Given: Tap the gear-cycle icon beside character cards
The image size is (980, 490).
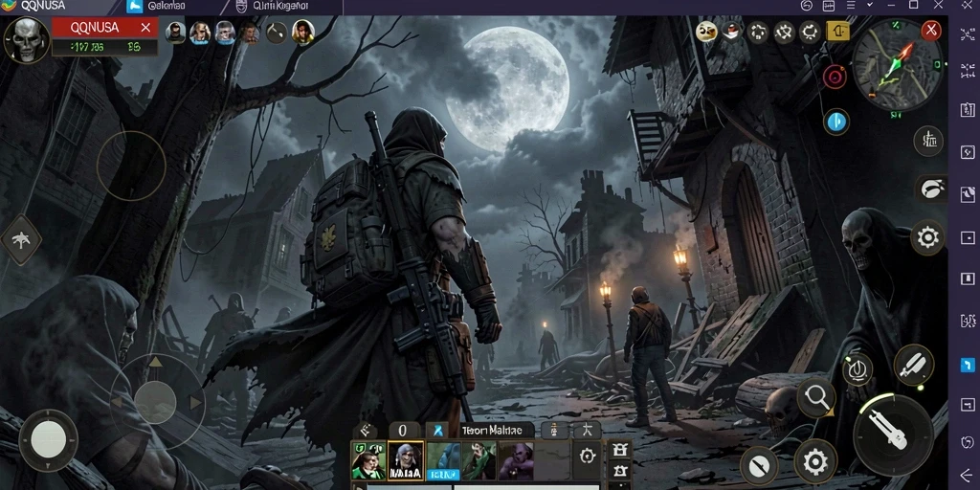Looking at the screenshot, I should pos(587,457).
